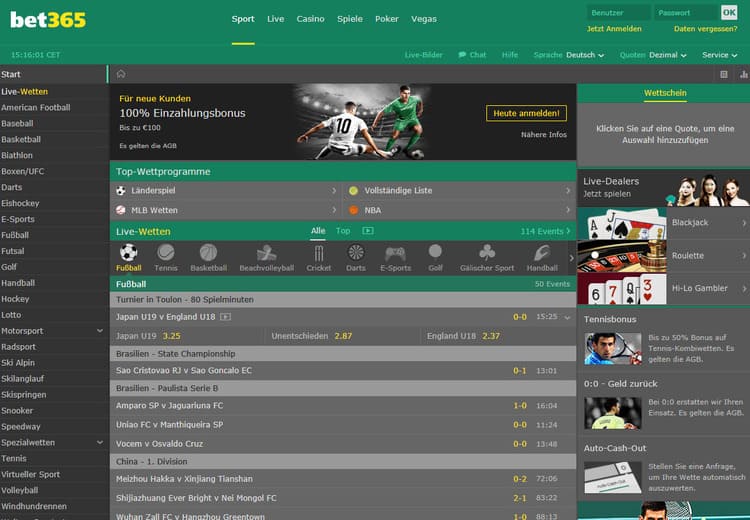Open Snooker in the sidebar

coord(17,410)
